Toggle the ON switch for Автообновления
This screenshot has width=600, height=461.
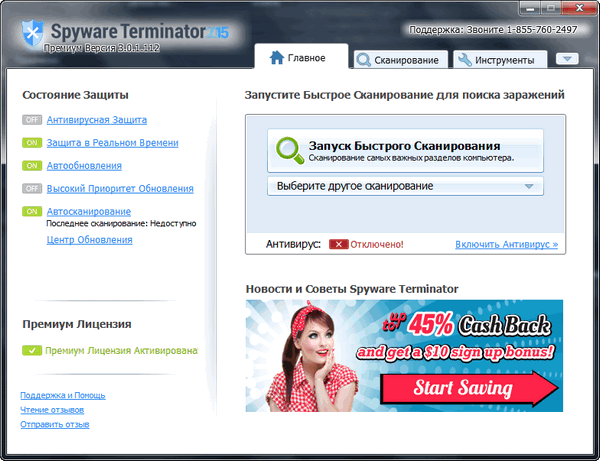pos(32,166)
